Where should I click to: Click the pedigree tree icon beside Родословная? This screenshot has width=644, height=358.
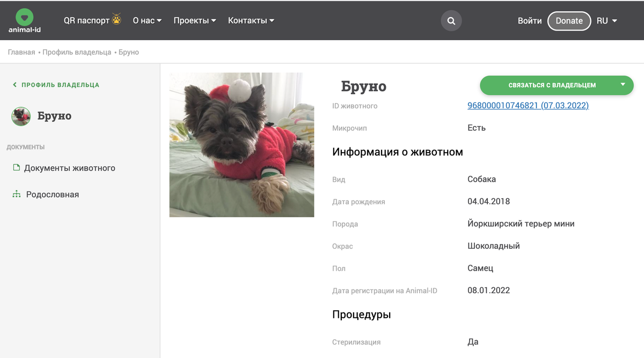coord(16,194)
